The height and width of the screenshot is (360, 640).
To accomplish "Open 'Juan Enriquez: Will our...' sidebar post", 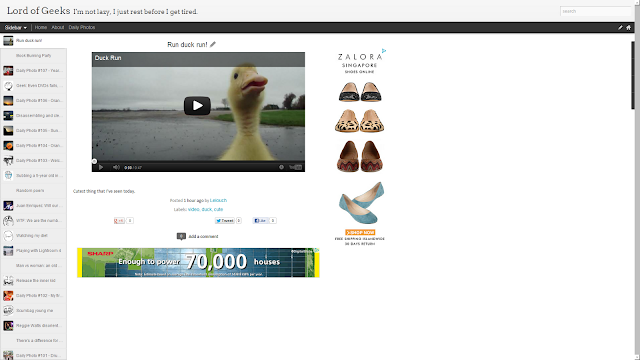I will 33,206.
